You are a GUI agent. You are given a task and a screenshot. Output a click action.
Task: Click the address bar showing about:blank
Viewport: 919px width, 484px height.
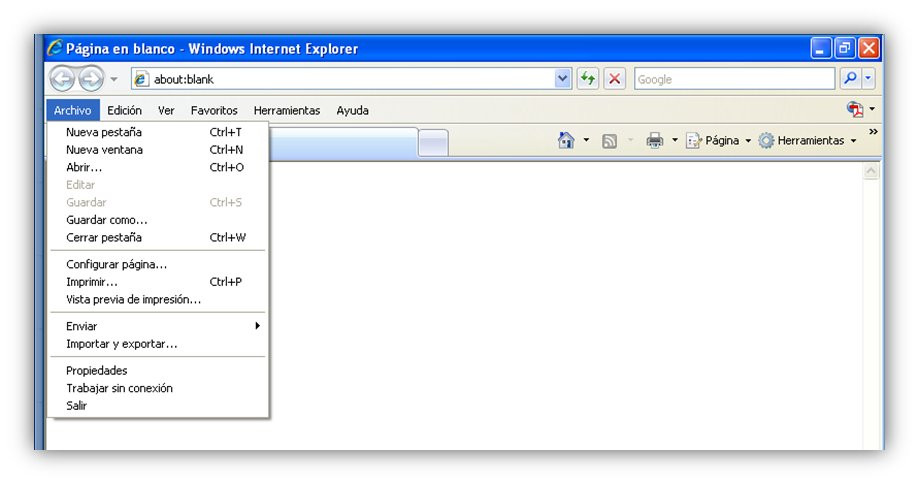pos(342,79)
